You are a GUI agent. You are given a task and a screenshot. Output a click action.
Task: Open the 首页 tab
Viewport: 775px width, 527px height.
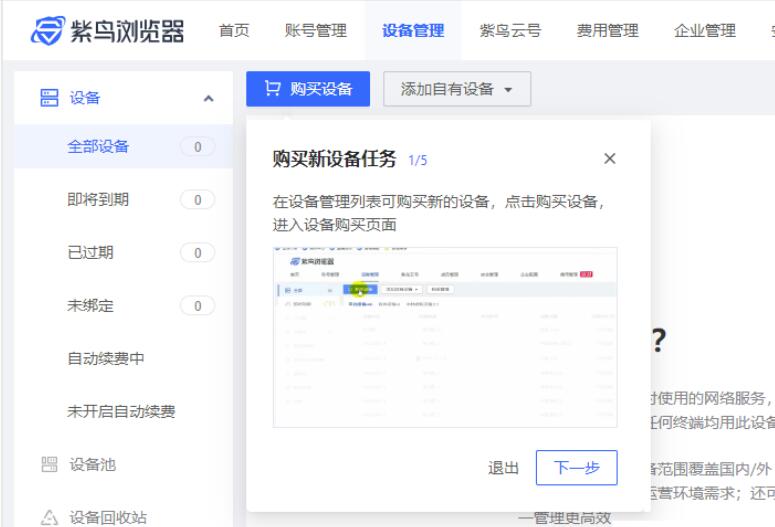(x=234, y=31)
